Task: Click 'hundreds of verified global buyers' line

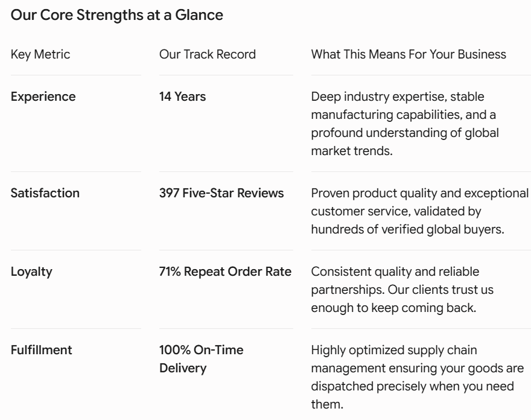Action: tap(408, 230)
